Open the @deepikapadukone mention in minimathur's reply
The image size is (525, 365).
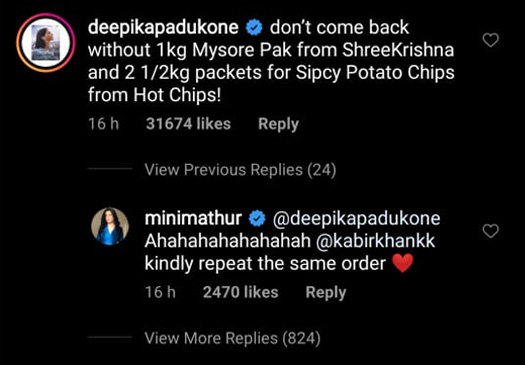pyautogui.click(x=356, y=219)
